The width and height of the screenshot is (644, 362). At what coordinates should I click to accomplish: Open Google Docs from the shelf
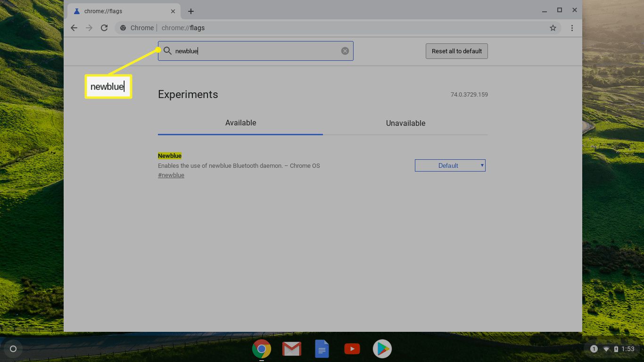[x=322, y=349]
